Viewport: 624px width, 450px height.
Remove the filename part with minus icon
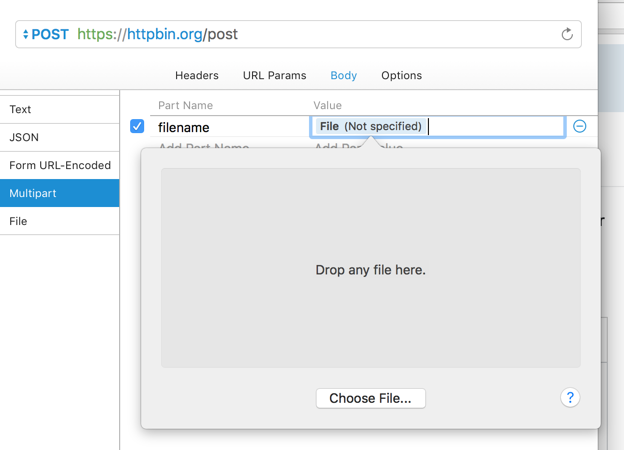pyautogui.click(x=579, y=126)
